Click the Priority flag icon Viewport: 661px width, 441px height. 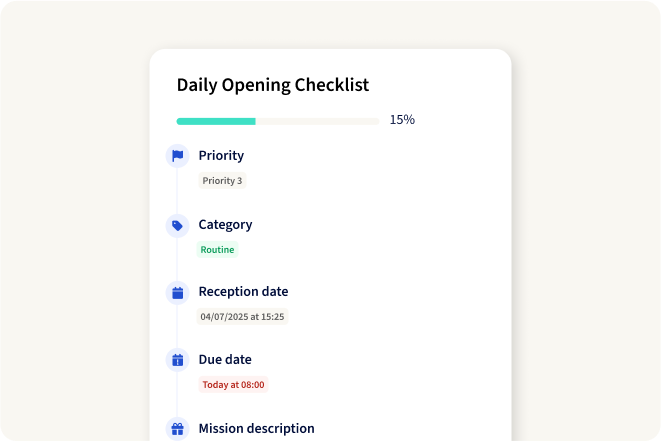point(177,156)
